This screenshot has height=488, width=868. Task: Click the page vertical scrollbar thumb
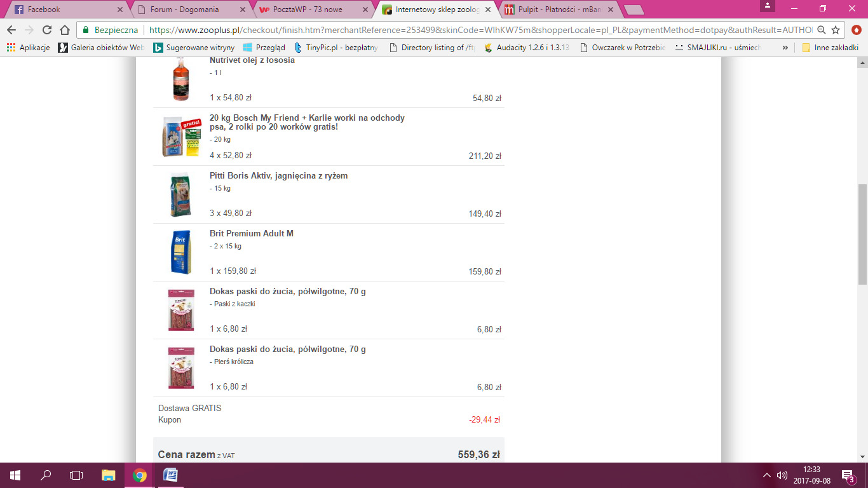[862, 234]
